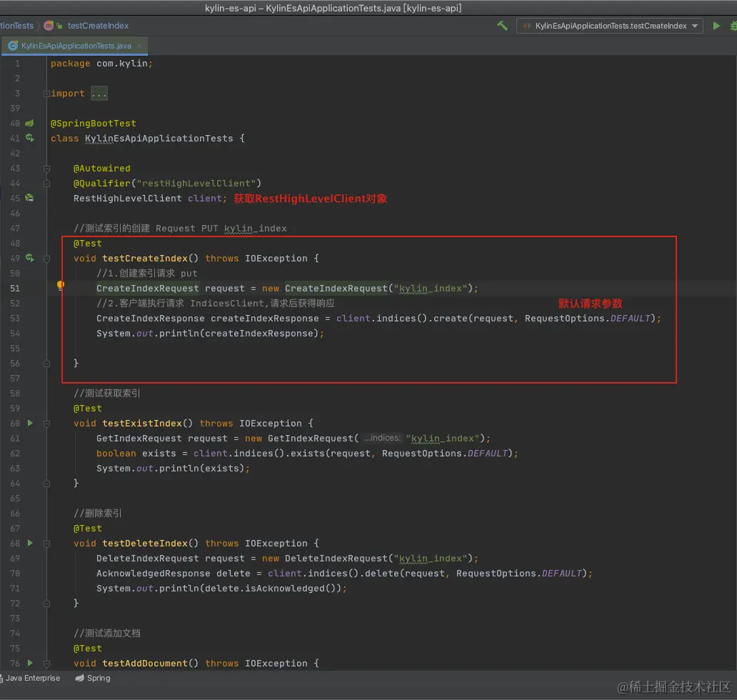
Task: Click delete.isAcknowledged() call on line 71
Action: coord(273,588)
